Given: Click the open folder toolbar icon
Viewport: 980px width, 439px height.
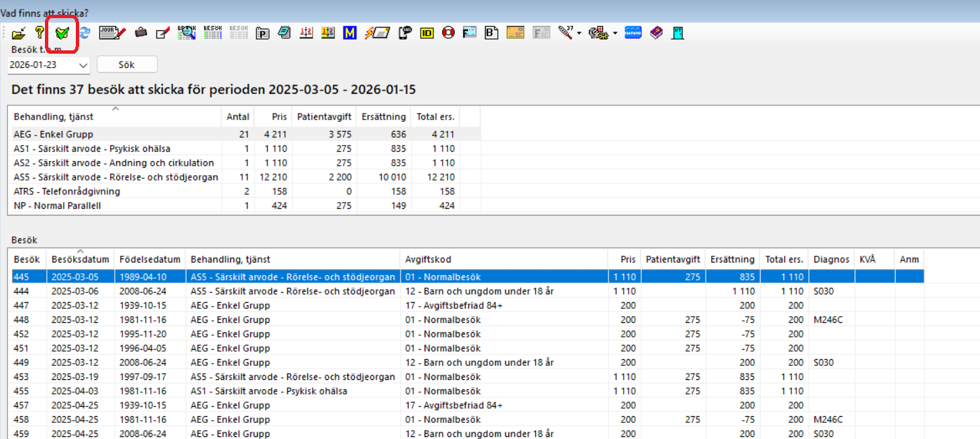Looking at the screenshot, I should coord(19,32).
